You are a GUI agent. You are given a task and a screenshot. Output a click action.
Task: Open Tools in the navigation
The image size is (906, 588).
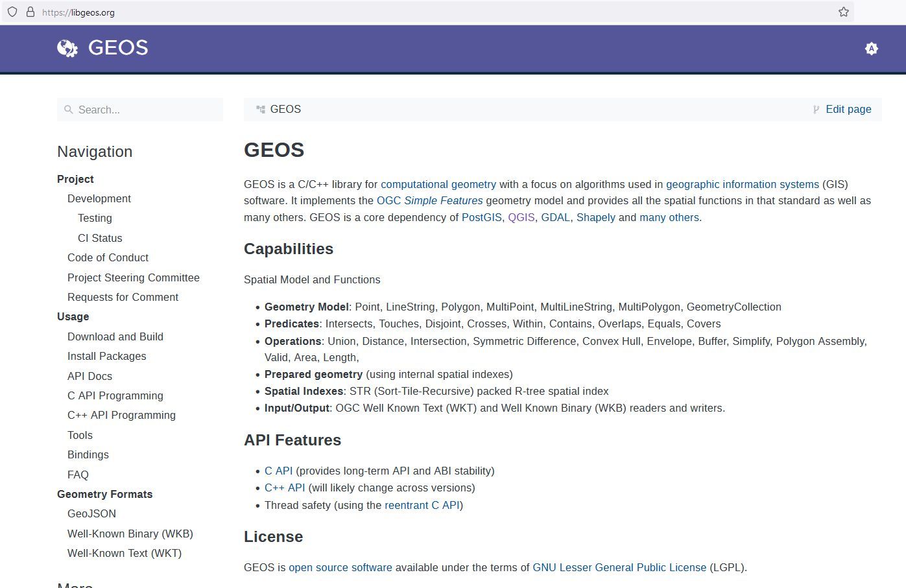80,435
